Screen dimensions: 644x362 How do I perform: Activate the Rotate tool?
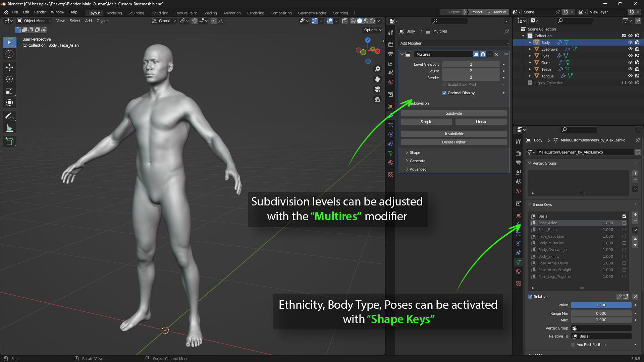point(9,79)
